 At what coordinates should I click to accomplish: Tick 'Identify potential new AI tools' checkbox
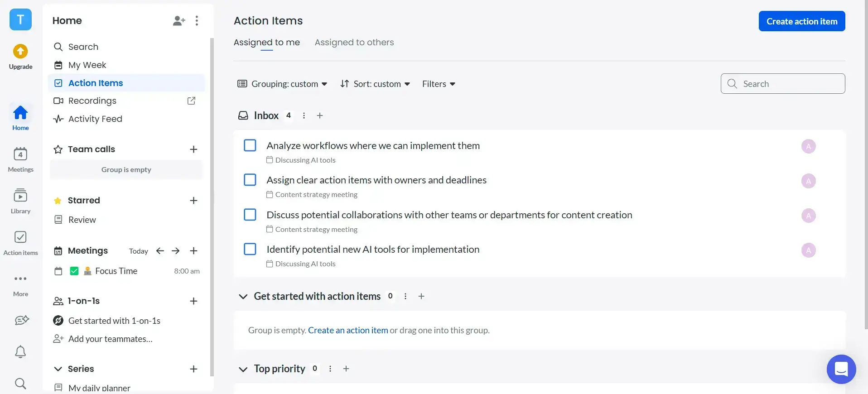coord(250,249)
